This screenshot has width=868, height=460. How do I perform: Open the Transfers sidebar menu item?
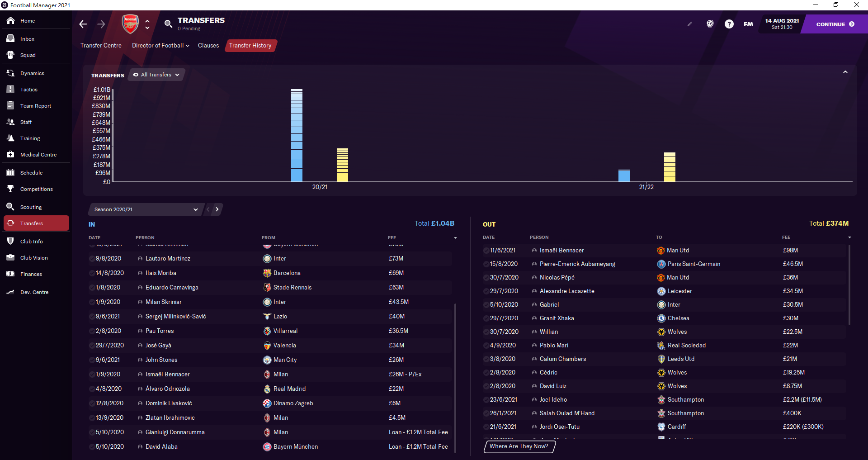coord(36,223)
